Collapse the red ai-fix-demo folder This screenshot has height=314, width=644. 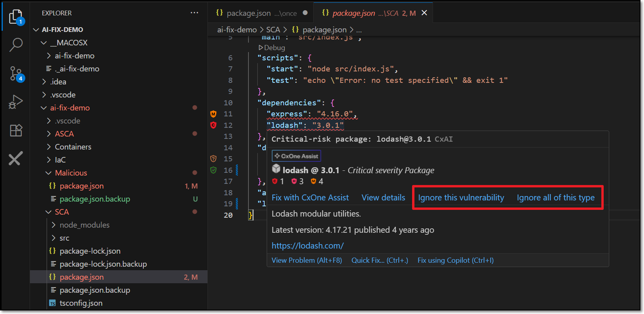point(44,108)
